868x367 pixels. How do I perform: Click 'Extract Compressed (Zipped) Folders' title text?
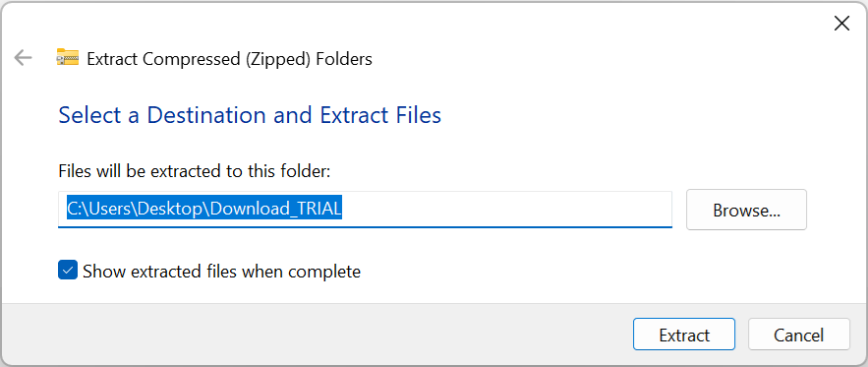230,59
